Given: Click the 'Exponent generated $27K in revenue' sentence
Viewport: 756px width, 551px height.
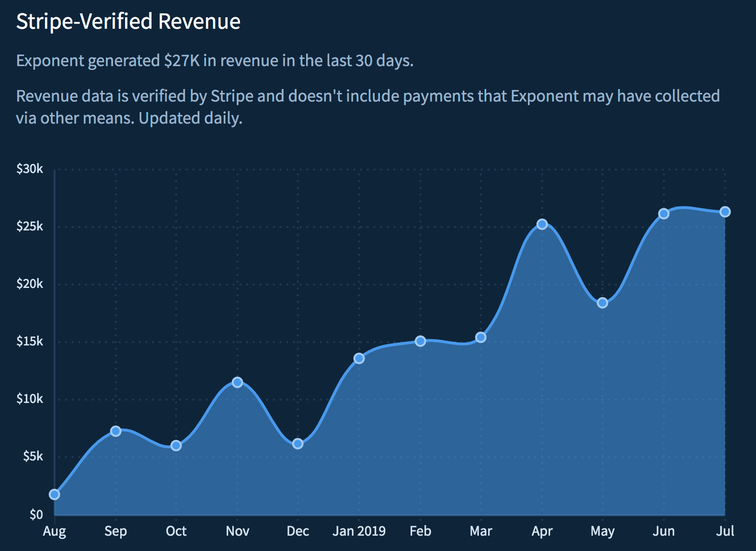Looking at the screenshot, I should click(215, 61).
